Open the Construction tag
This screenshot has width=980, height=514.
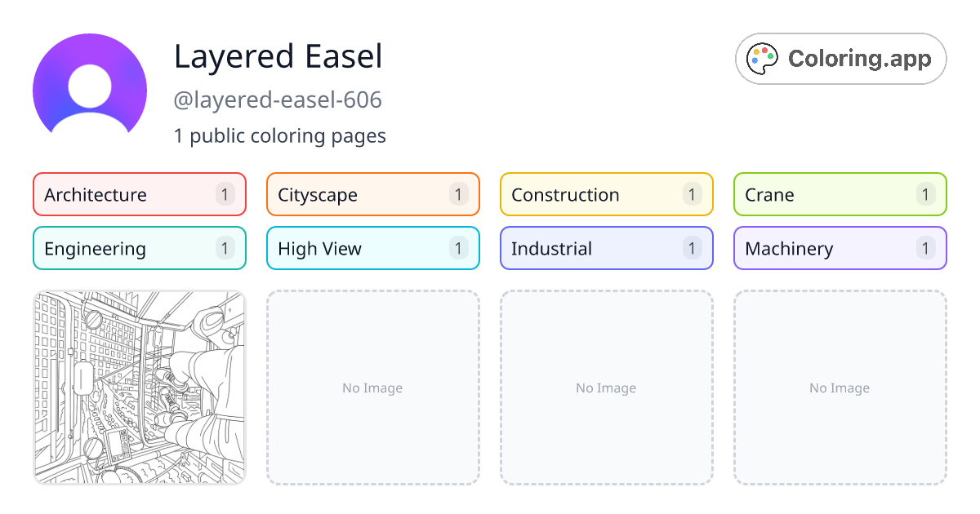(607, 194)
